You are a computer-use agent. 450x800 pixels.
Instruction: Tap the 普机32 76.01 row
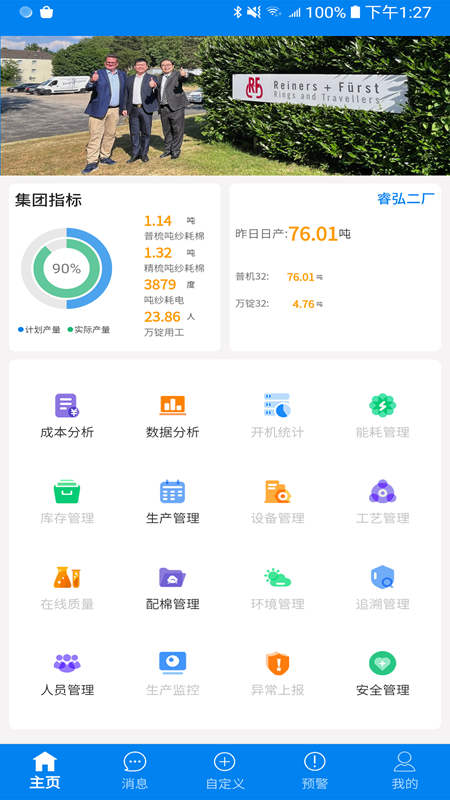[279, 277]
